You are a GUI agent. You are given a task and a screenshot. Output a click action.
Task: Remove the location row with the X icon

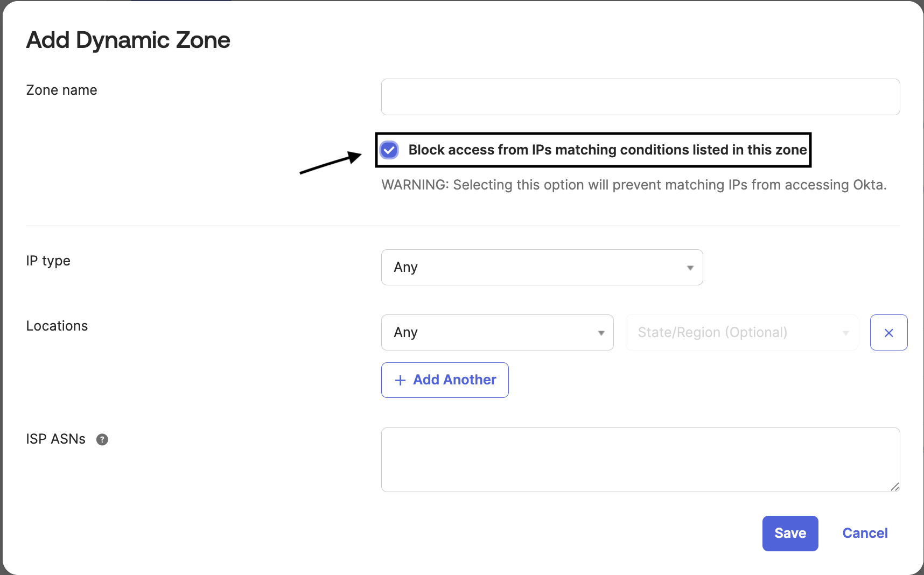point(888,332)
